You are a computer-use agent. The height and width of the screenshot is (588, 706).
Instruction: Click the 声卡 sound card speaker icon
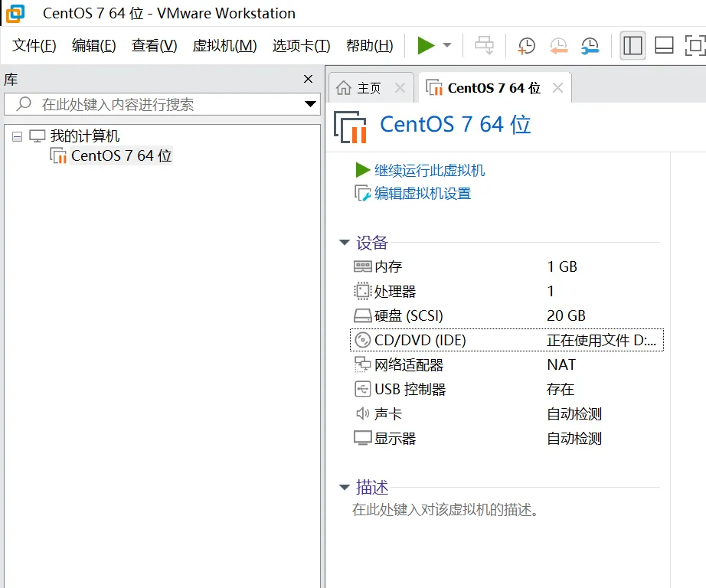click(x=362, y=413)
